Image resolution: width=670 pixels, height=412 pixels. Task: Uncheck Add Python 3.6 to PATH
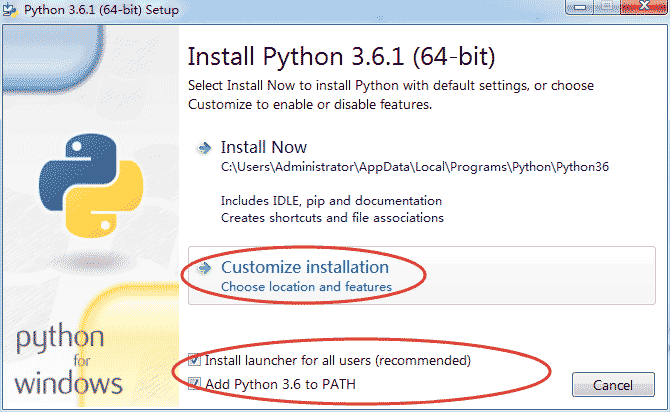click(x=195, y=384)
